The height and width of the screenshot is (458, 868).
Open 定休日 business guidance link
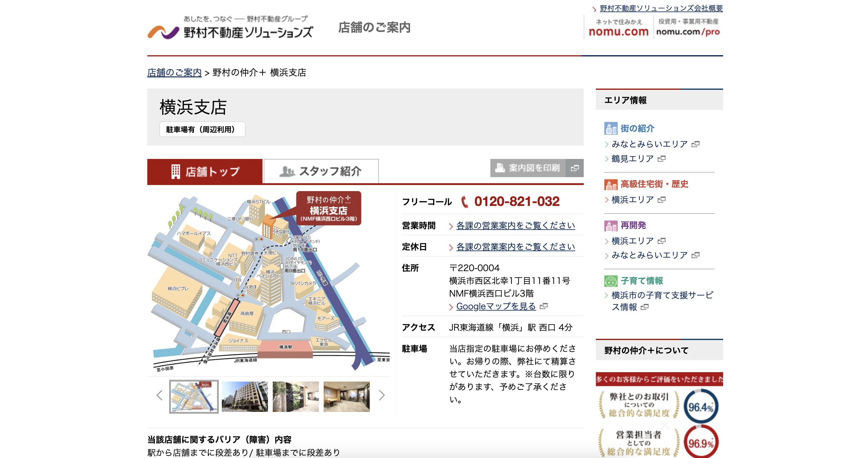[x=516, y=247]
